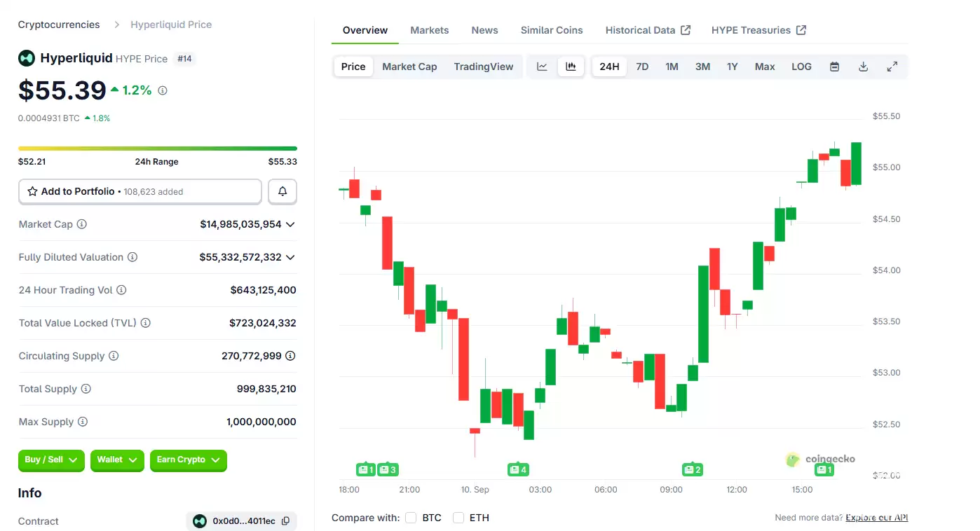Open the Explore our API link
Image resolution: width=980 pixels, height=531 pixels.
(x=876, y=518)
